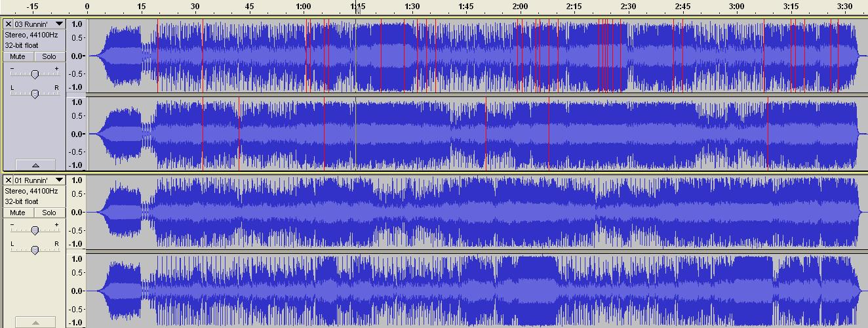Click the 1:00 mark on the timeline ruler
The width and height of the screenshot is (868, 328).
(304, 8)
